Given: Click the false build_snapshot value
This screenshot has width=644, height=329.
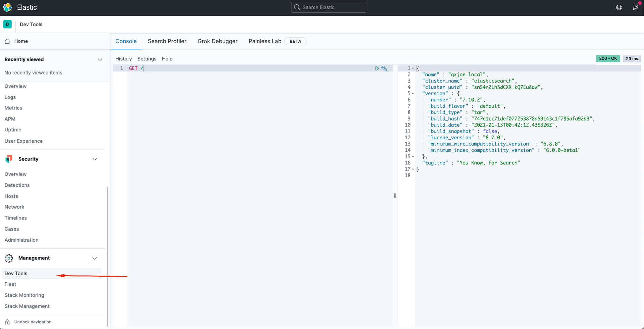Looking at the screenshot, I should click(490, 131).
